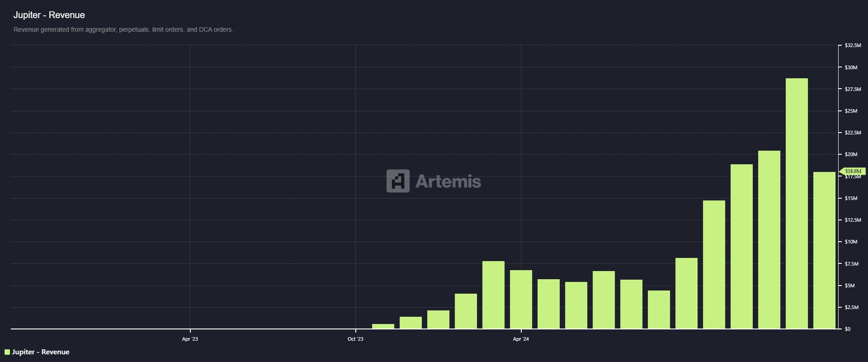Click the green Jupiter legend color square
868x362 pixels.
pos(7,352)
